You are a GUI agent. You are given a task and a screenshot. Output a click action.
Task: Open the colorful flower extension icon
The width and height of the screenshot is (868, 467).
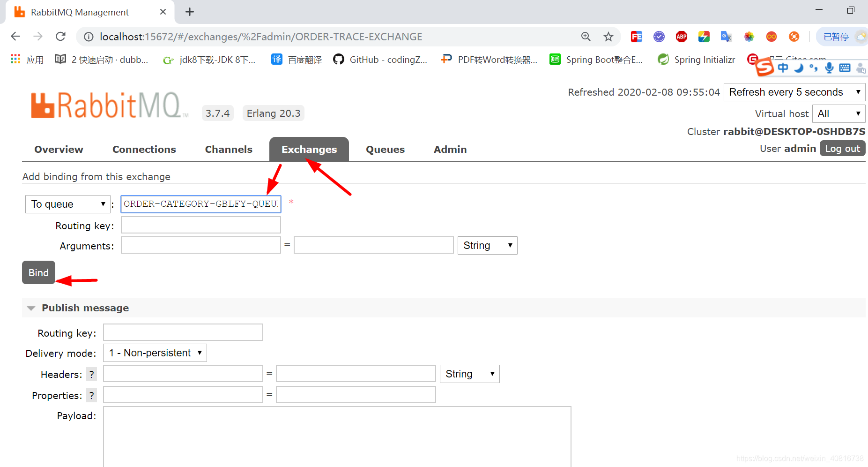(x=749, y=37)
